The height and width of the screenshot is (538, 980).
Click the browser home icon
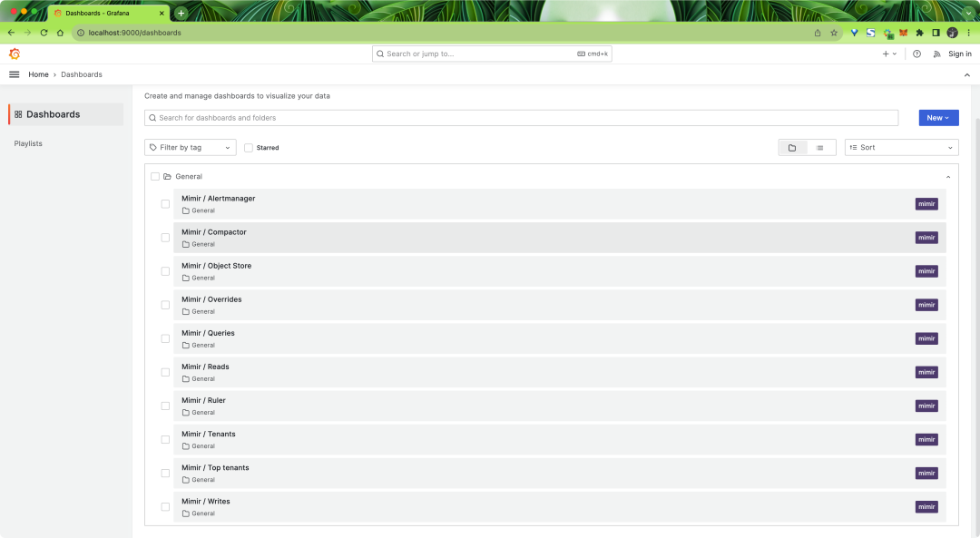(60, 33)
